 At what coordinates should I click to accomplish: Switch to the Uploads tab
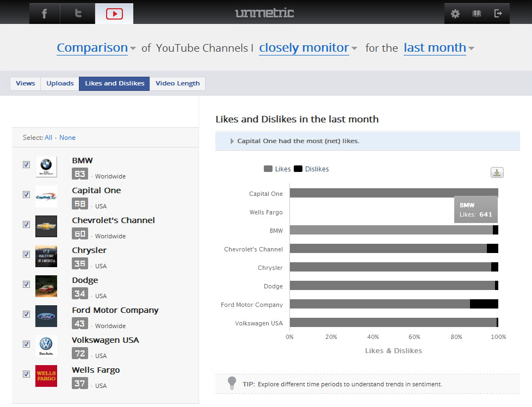point(60,83)
